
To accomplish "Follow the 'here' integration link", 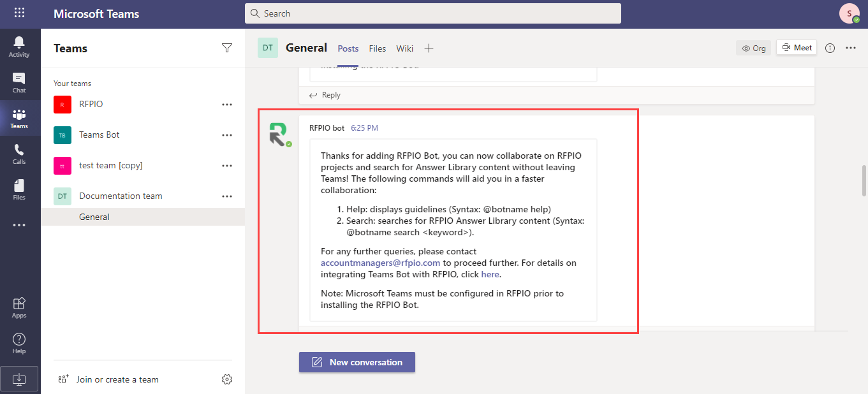I will click(490, 274).
